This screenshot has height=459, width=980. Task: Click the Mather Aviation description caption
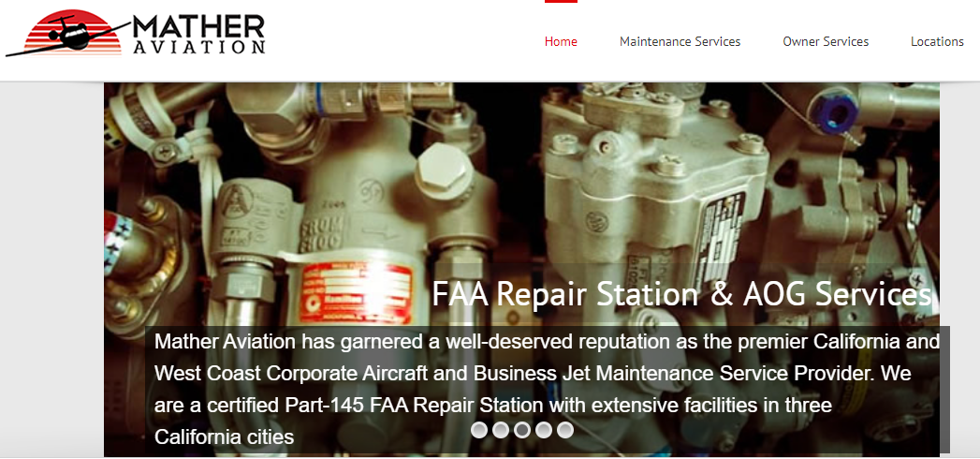(547, 389)
